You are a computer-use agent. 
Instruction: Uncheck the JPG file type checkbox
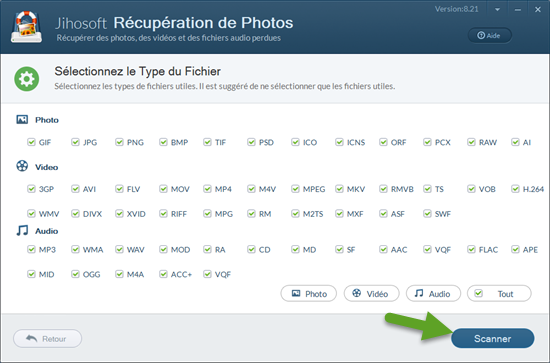[x=75, y=142]
